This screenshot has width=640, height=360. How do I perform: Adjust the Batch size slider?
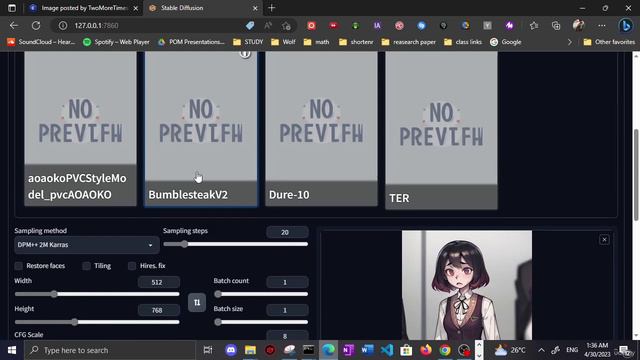tap(261, 322)
